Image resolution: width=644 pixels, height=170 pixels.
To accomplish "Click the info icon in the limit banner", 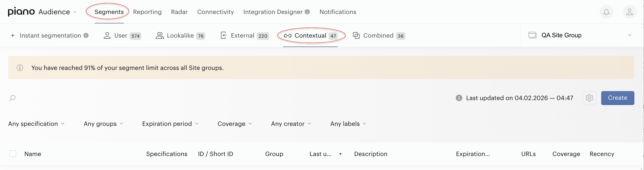I will click(20, 68).
